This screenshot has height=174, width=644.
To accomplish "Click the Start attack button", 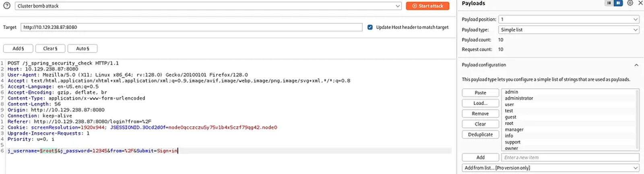I will pos(427,6).
